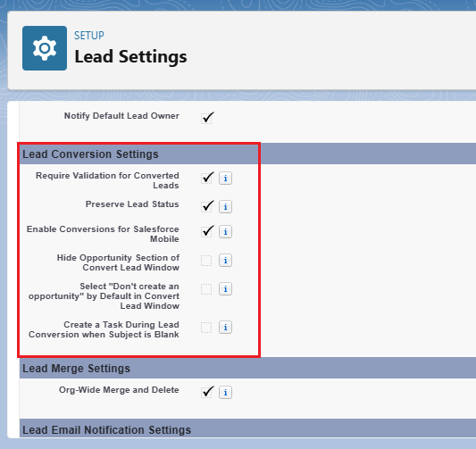Open info icon beside Preserve Lead Status
476x449 pixels.
pyautogui.click(x=225, y=206)
